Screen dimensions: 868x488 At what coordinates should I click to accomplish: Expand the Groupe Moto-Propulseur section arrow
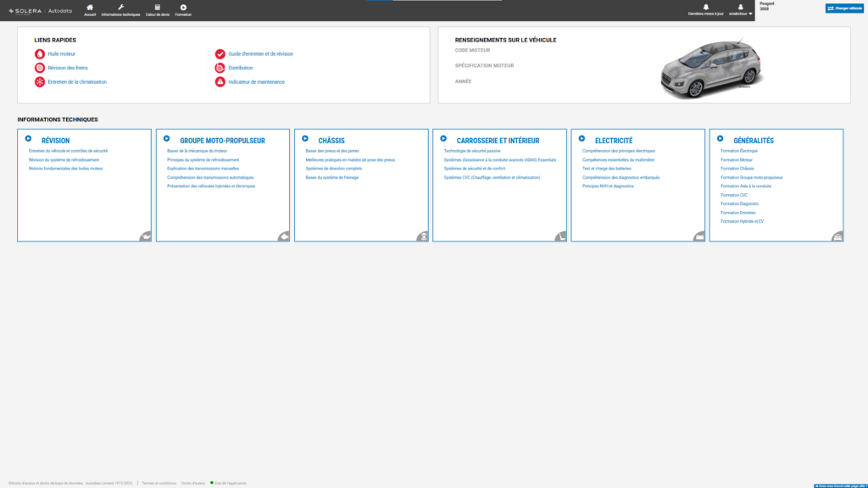(167, 139)
